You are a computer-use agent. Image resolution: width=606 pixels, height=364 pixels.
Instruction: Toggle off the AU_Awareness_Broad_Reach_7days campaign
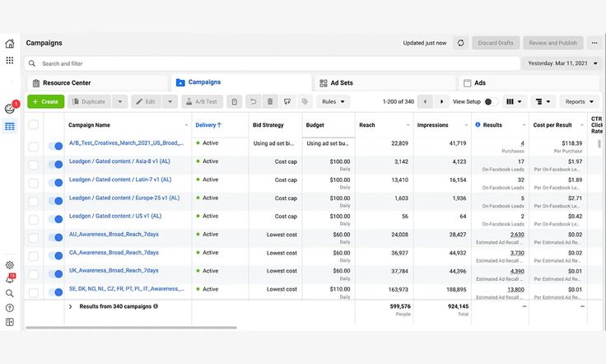55,236
